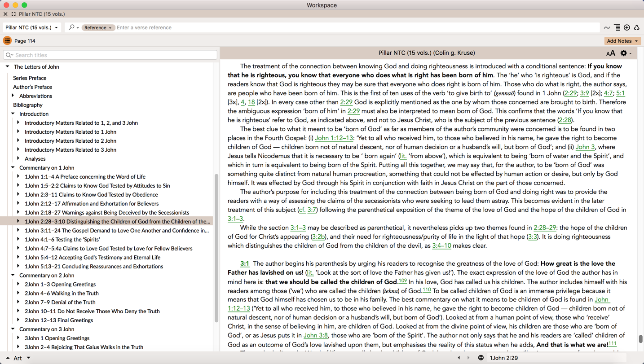
Task: Click the verse reference input field
Action: coord(357,27)
